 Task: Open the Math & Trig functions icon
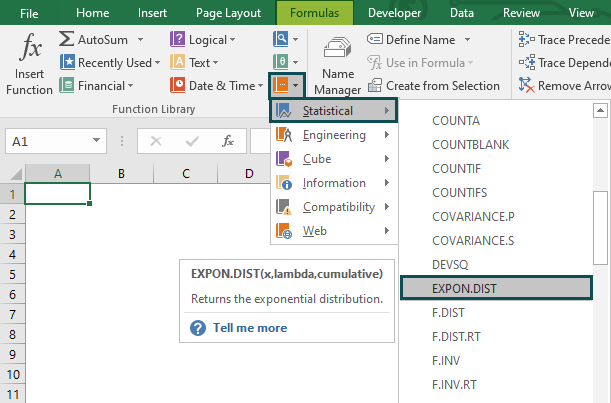pyautogui.click(x=281, y=62)
